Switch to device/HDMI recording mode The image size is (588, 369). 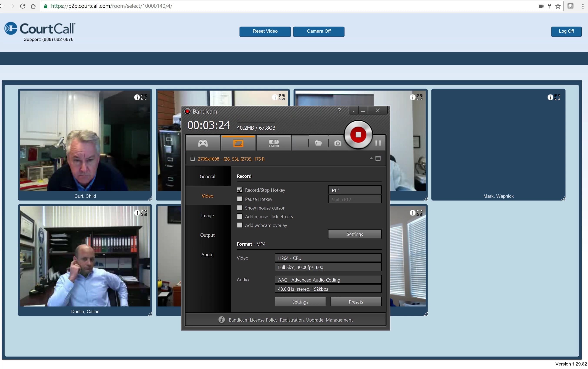pyautogui.click(x=274, y=143)
